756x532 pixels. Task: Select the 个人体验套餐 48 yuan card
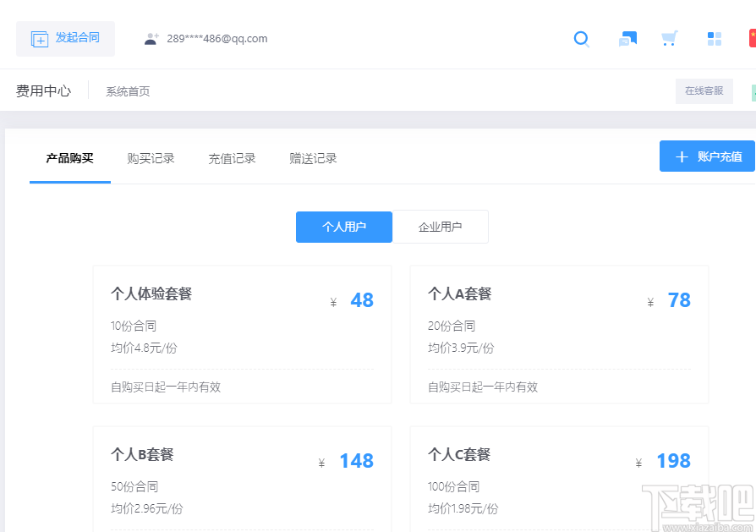tap(242, 334)
